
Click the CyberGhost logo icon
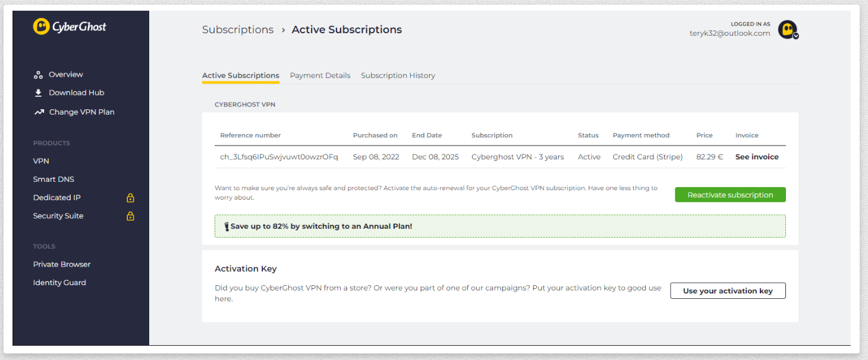coord(42,27)
